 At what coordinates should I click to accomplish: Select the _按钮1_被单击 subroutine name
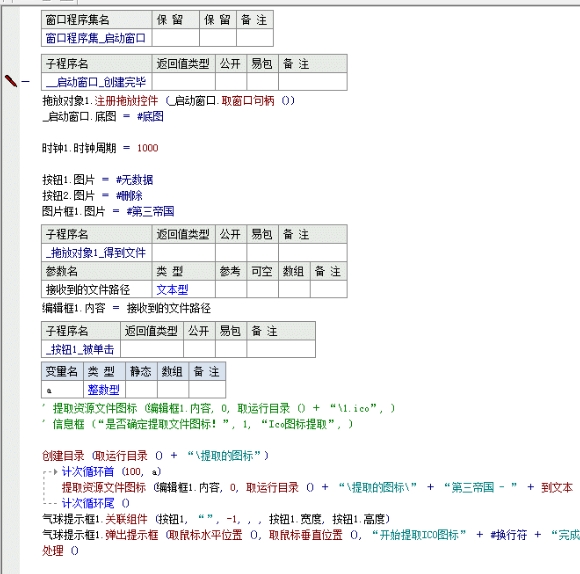[x=80, y=349]
